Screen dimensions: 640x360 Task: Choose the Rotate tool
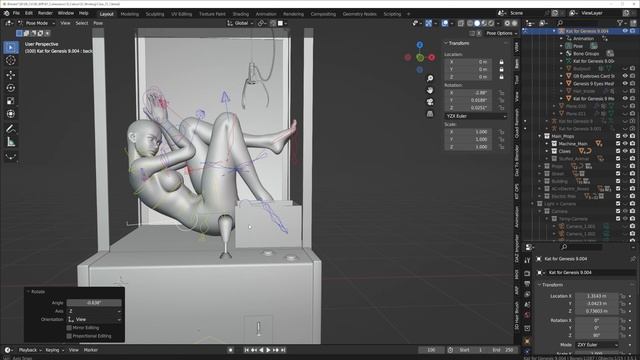tap(11, 88)
